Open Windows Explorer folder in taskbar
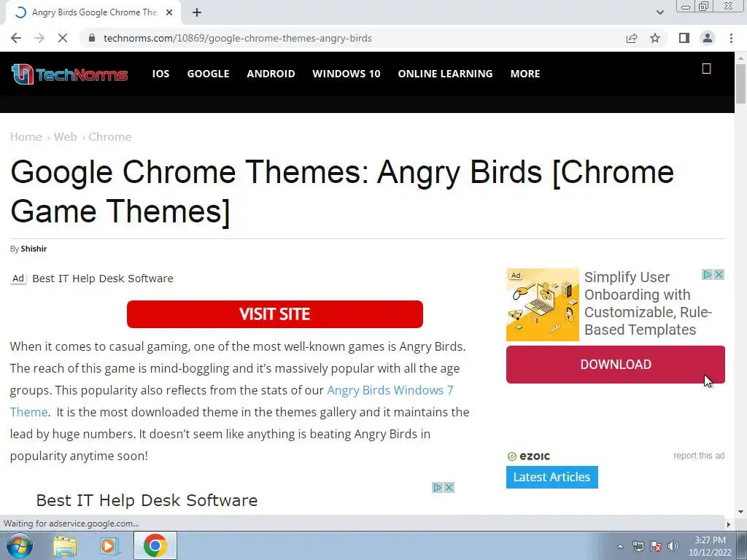The height and width of the screenshot is (560, 747). (x=65, y=545)
